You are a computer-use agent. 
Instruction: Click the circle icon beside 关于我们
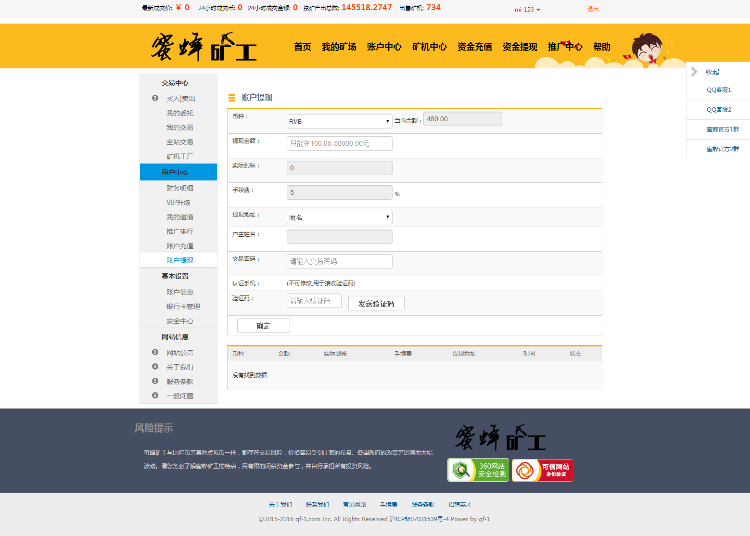[x=155, y=366]
